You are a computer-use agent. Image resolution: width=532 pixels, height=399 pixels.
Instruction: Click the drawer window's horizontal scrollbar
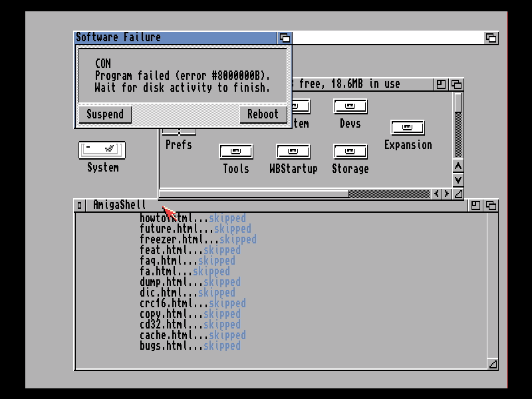pyautogui.click(x=253, y=194)
